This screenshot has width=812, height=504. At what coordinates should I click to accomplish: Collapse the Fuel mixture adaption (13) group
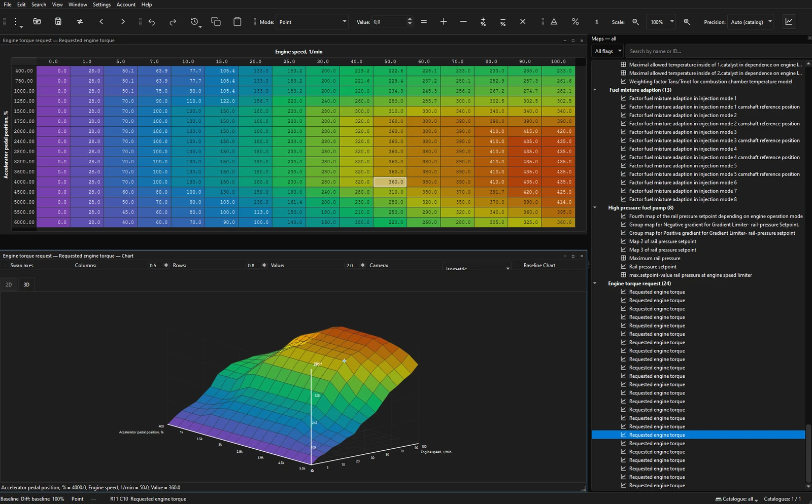pos(595,90)
